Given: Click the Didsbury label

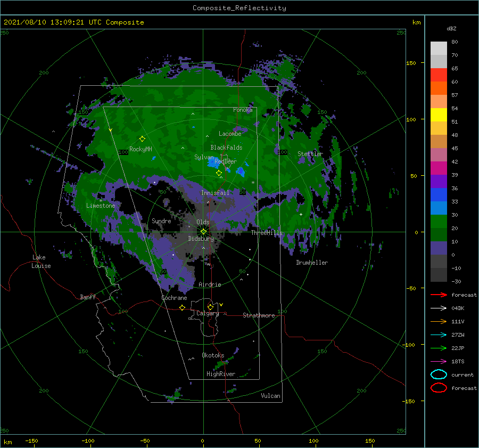Looking at the screenshot, I should [x=201, y=239].
